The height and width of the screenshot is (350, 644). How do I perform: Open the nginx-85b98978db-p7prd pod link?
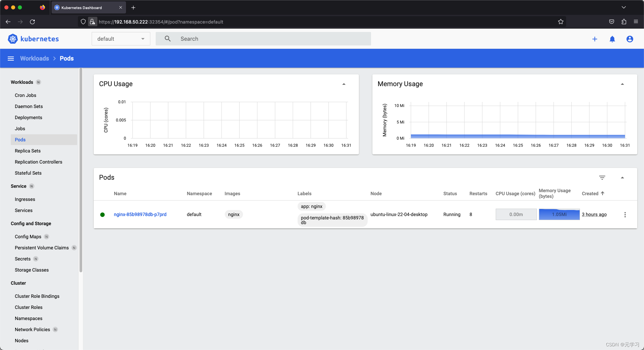(x=140, y=214)
